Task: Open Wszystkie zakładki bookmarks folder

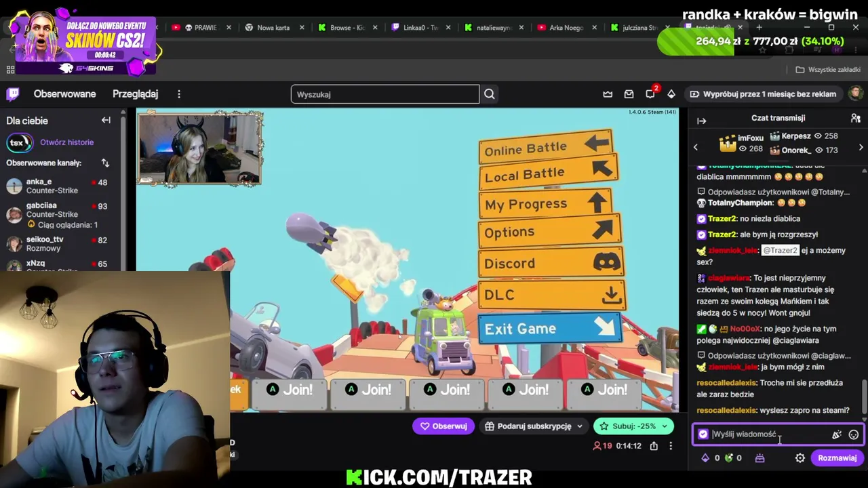Action: [x=828, y=70]
